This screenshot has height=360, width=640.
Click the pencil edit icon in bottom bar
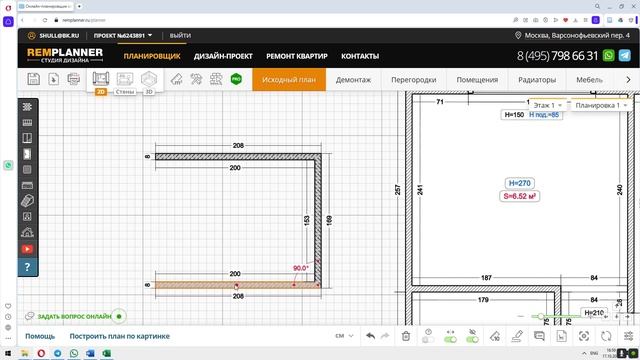(x=517, y=336)
